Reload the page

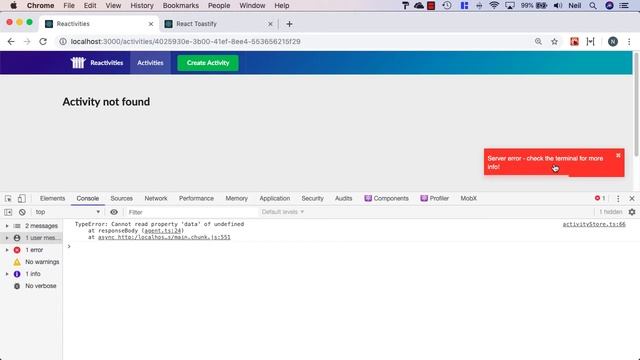pos(43,42)
